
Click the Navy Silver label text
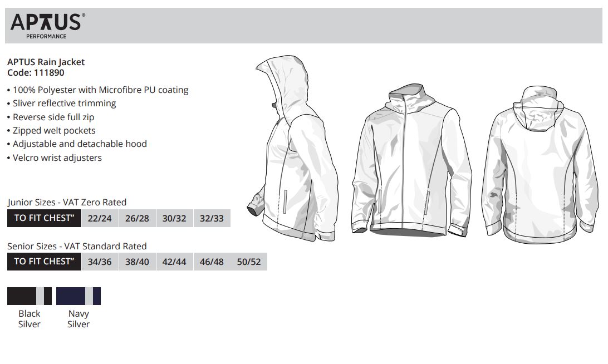point(79,319)
